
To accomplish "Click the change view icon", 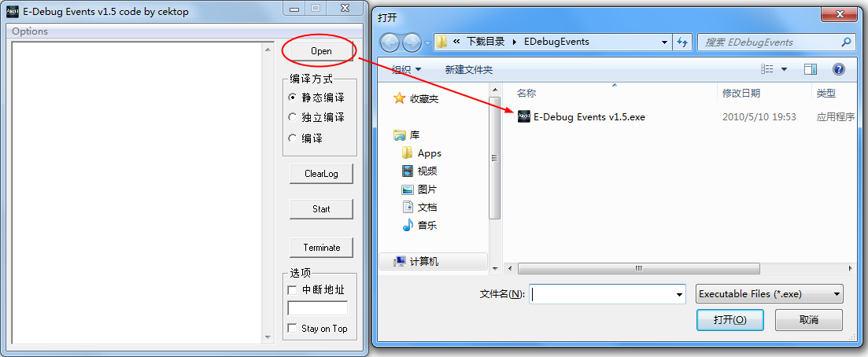I will (767, 69).
